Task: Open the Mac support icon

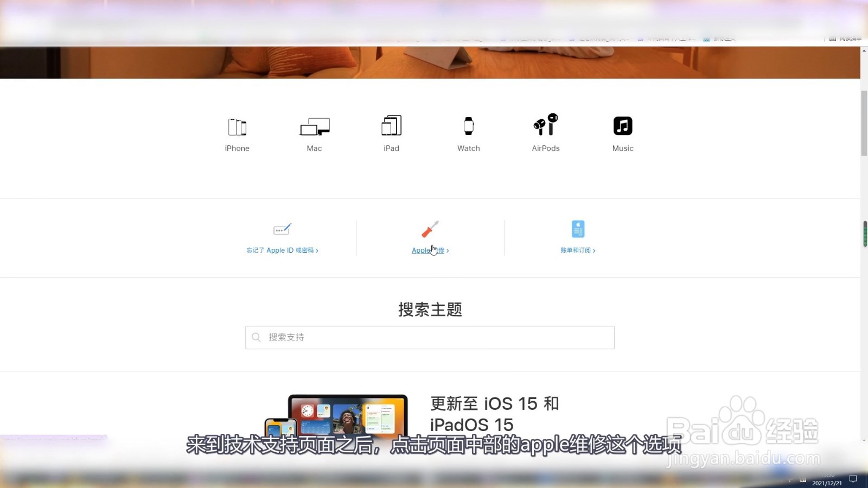Action: pyautogui.click(x=315, y=127)
